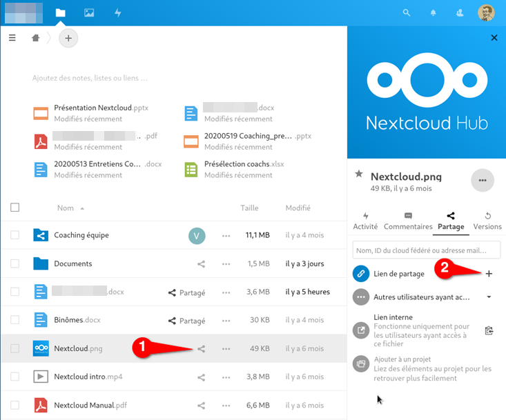This screenshot has height=420, width=506.
Task: Tick the select-all files checkbox
Action: pos(15,208)
